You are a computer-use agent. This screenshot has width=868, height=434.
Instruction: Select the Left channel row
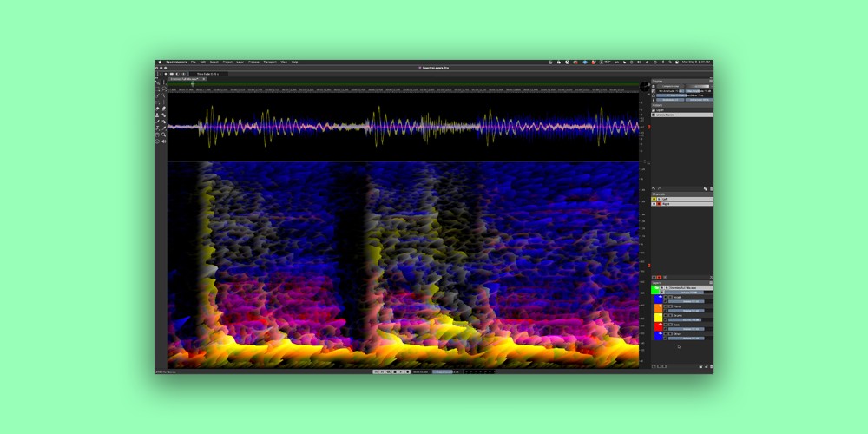682,199
